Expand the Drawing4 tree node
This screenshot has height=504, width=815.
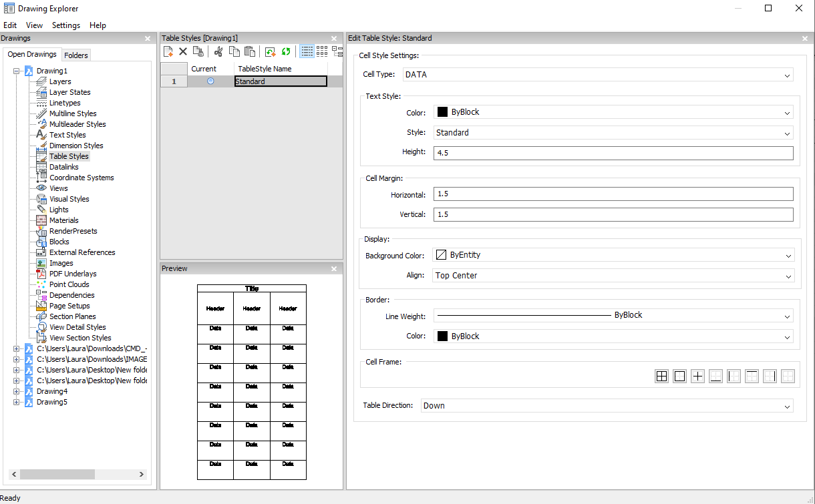17,391
